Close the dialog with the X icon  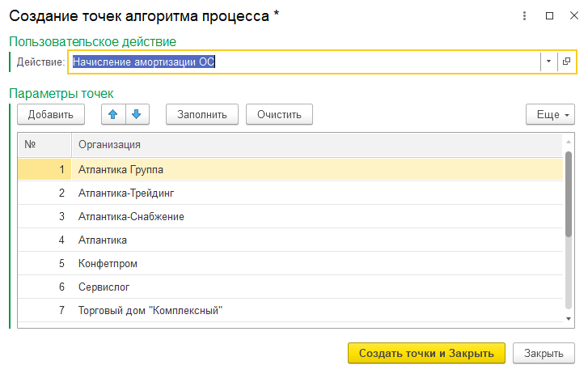pyautogui.click(x=572, y=15)
